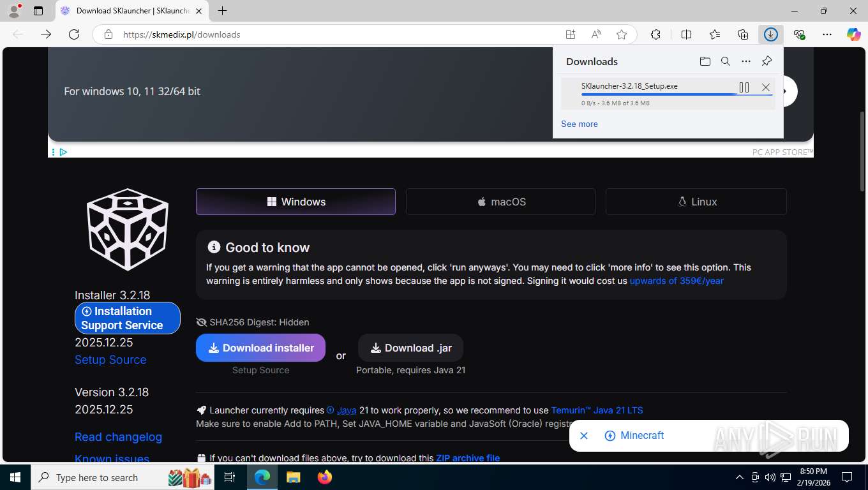Select the Windows platform tab
Screen dimensions: 868x490
[296, 202]
